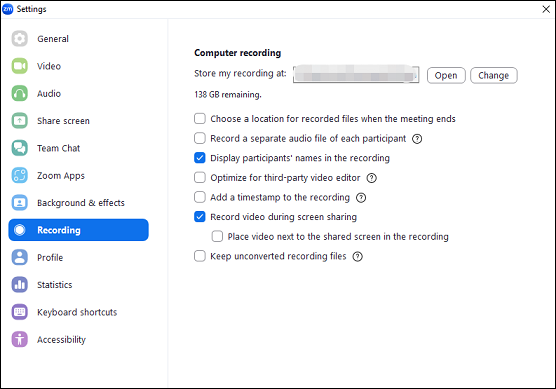Image resolution: width=556 pixels, height=389 pixels.
Task: Click the Accessibility icon
Action: 20,339
